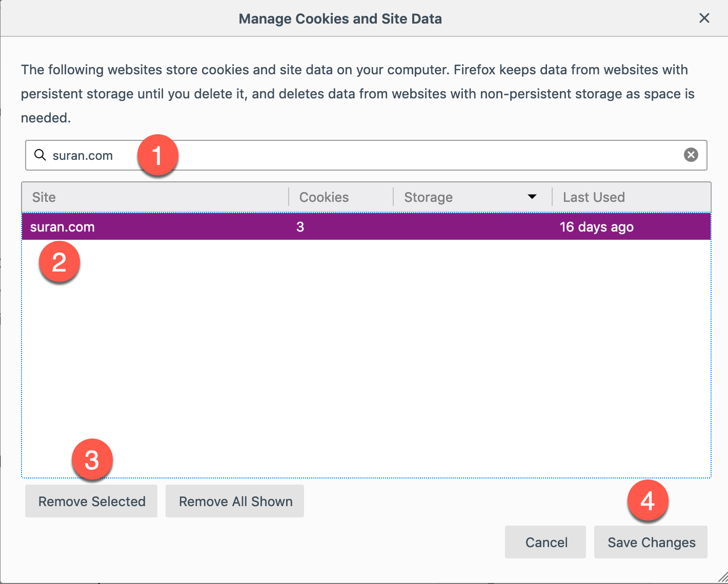Viewport: 728px width, 584px height.
Task: Cancel the cookie changes
Action: click(x=546, y=543)
